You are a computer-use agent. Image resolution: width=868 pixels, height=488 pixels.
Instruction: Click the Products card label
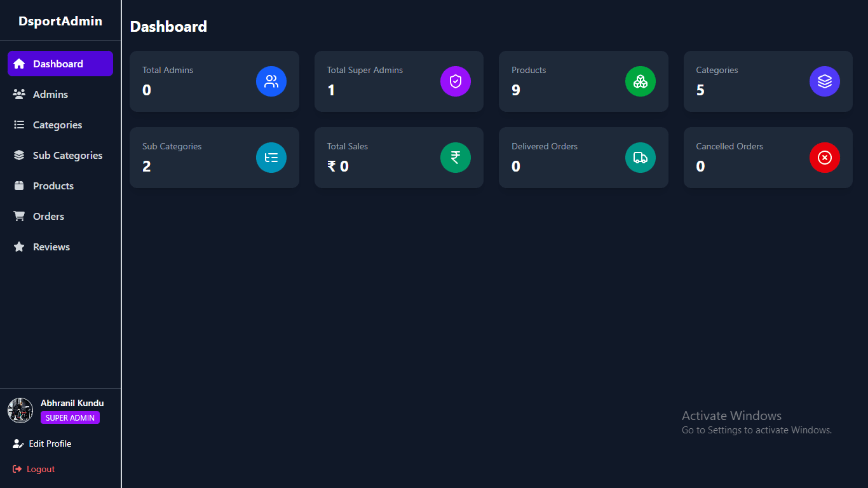(x=529, y=70)
